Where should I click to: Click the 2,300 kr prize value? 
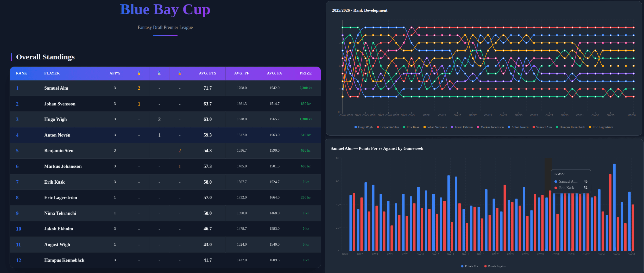click(x=306, y=88)
